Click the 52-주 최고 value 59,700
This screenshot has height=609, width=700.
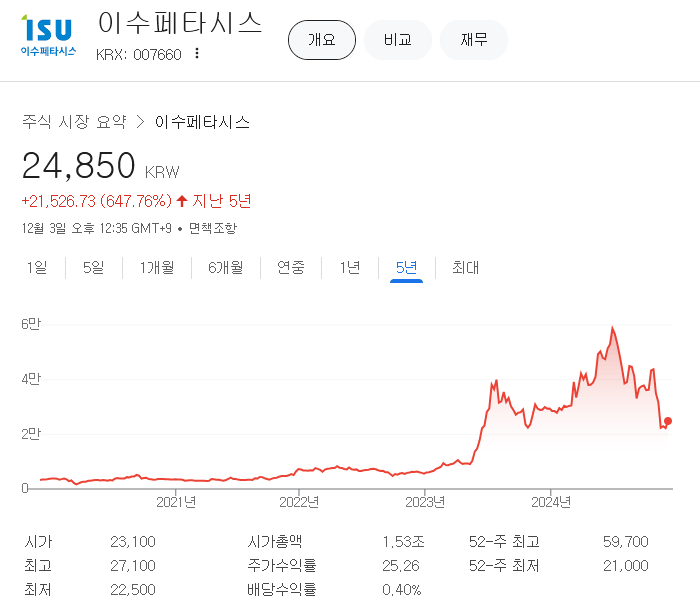625,542
